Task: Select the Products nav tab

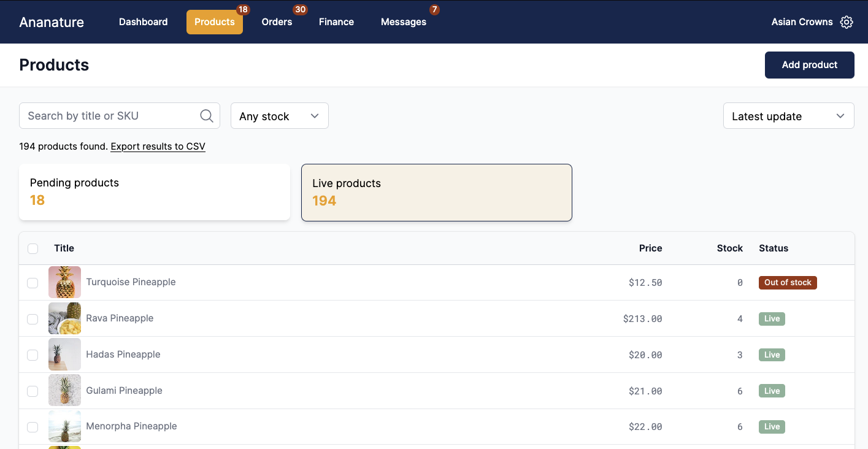Action: 215,22
